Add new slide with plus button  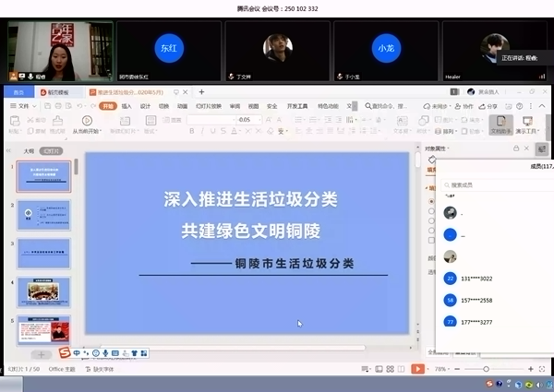[x=41, y=354]
